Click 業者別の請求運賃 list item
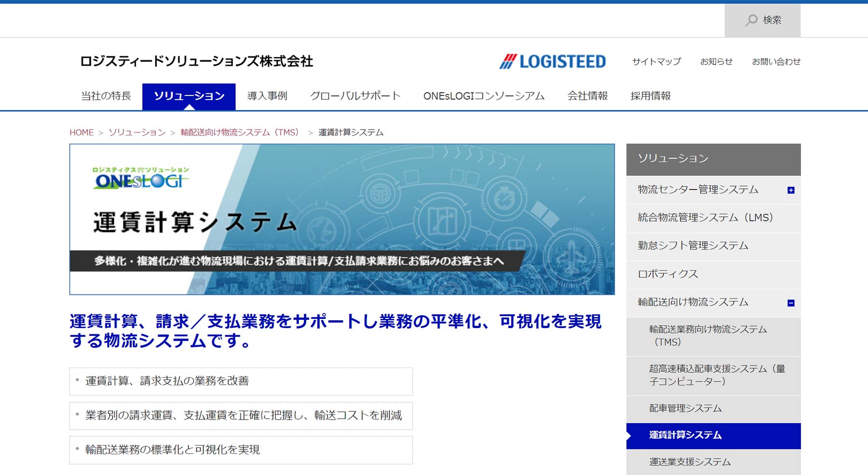This screenshot has width=868, height=475. tap(241, 416)
